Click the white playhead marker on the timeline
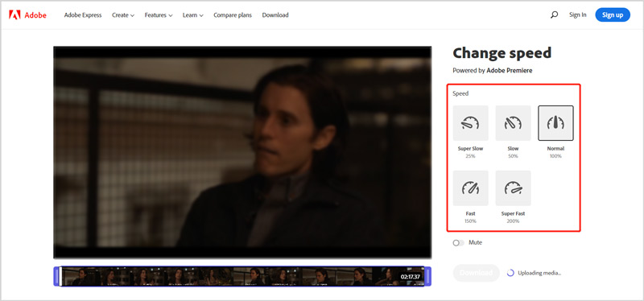Image resolution: width=644 pixels, height=301 pixels. pos(61,276)
